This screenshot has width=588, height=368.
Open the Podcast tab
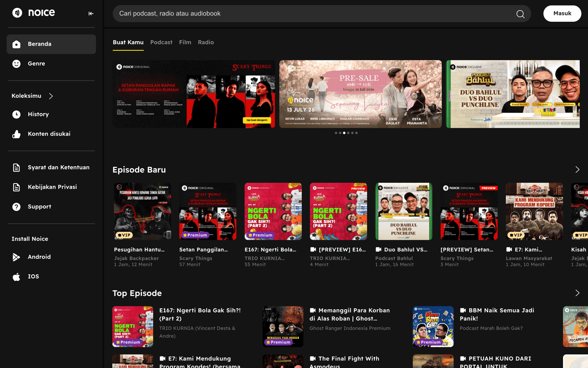coord(161,43)
